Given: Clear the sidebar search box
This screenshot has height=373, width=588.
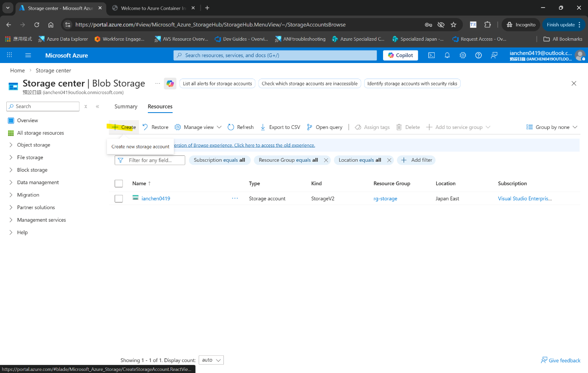Looking at the screenshot, I should point(86,106).
